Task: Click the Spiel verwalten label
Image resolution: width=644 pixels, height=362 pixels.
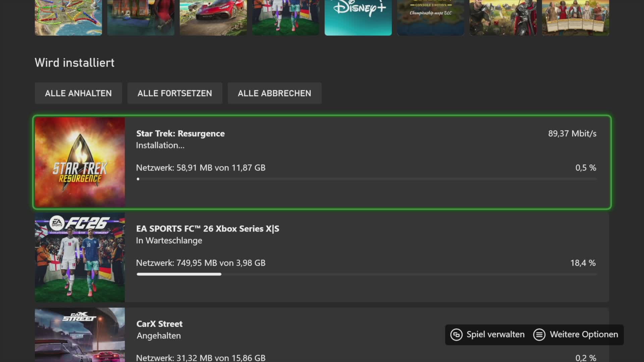Action: point(495,335)
